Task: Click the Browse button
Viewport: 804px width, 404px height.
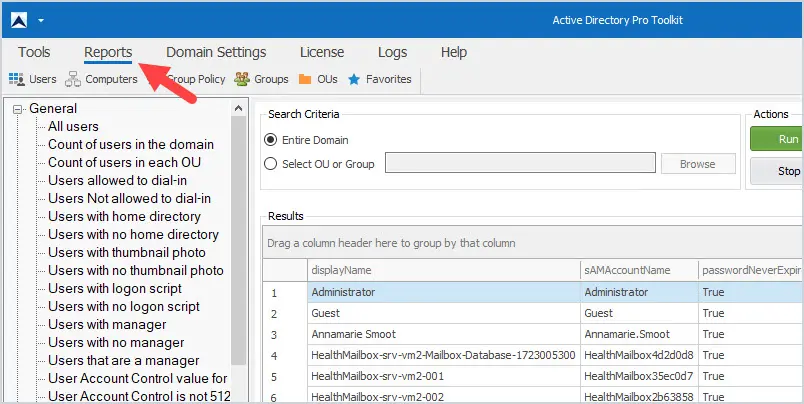Action: 698,164
